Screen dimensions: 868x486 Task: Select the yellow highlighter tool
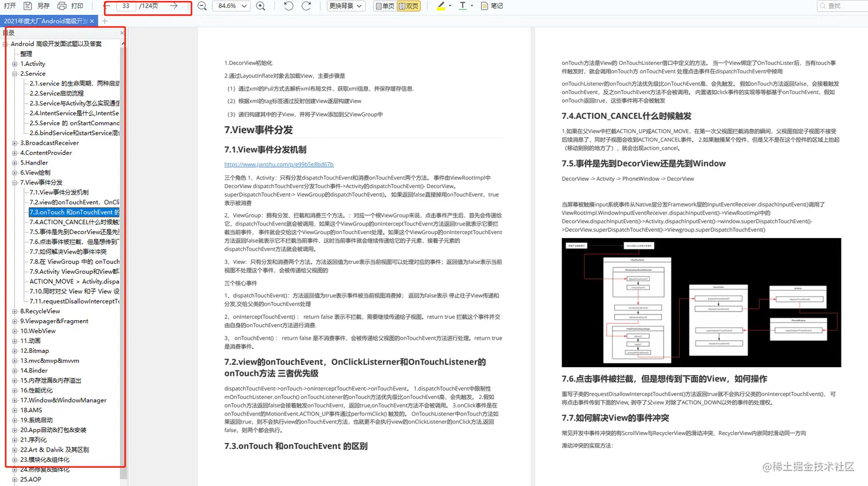440,6
